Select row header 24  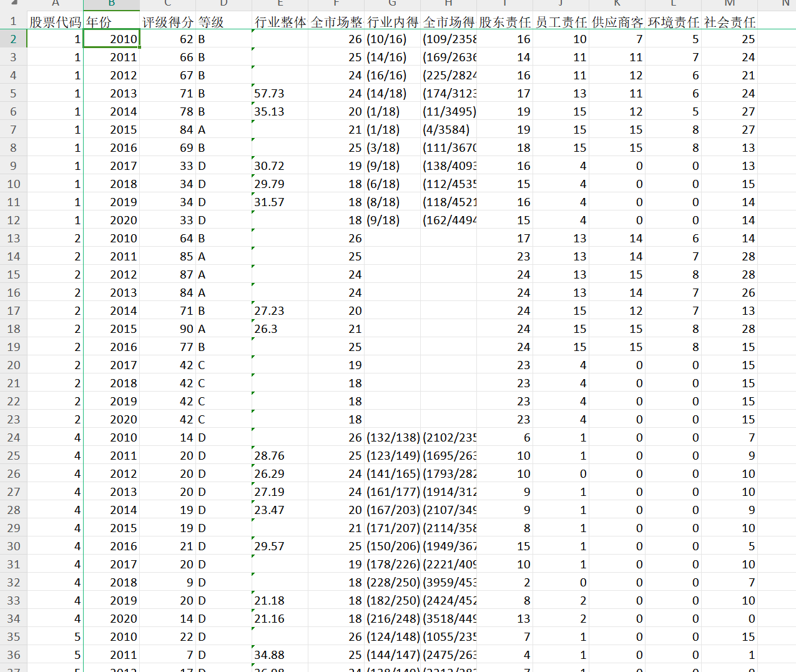tap(13, 437)
